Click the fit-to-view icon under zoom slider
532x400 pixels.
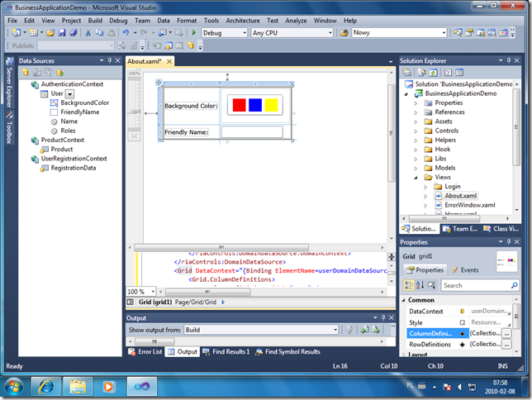(134, 136)
